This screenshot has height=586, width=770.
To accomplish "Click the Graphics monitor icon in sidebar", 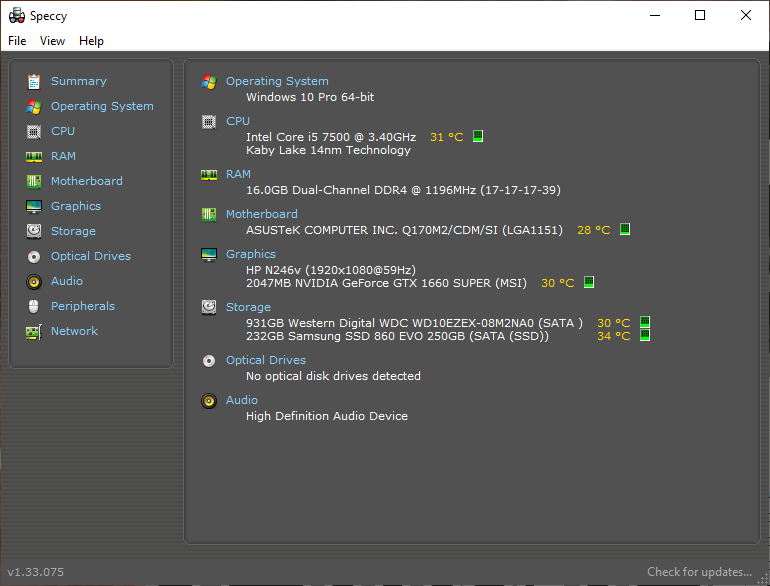I will [34, 206].
